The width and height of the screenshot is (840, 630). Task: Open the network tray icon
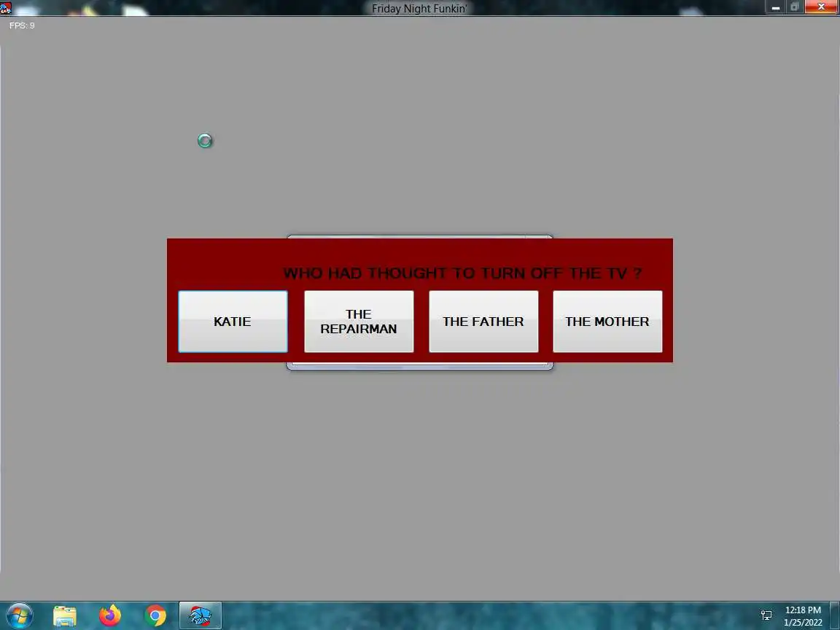(x=766, y=615)
